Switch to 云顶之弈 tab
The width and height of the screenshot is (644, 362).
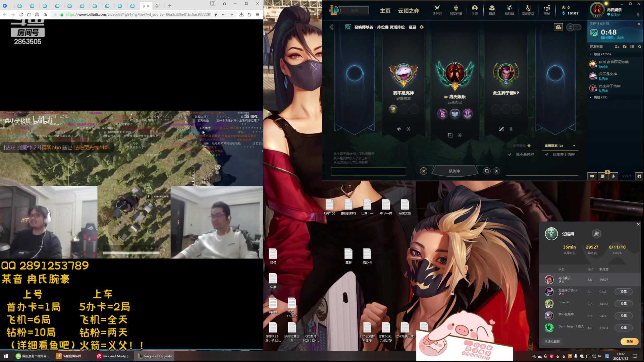409,11
